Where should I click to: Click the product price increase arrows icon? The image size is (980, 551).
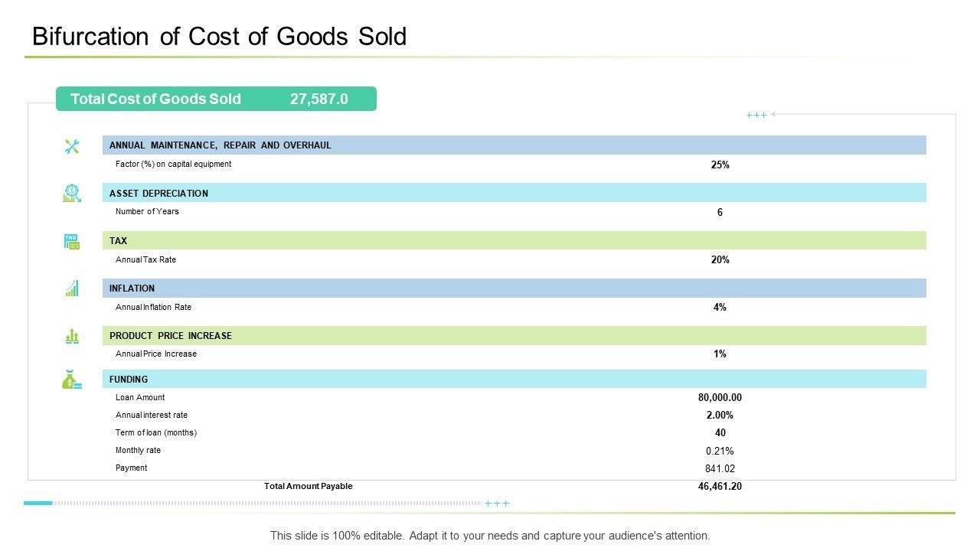72,336
